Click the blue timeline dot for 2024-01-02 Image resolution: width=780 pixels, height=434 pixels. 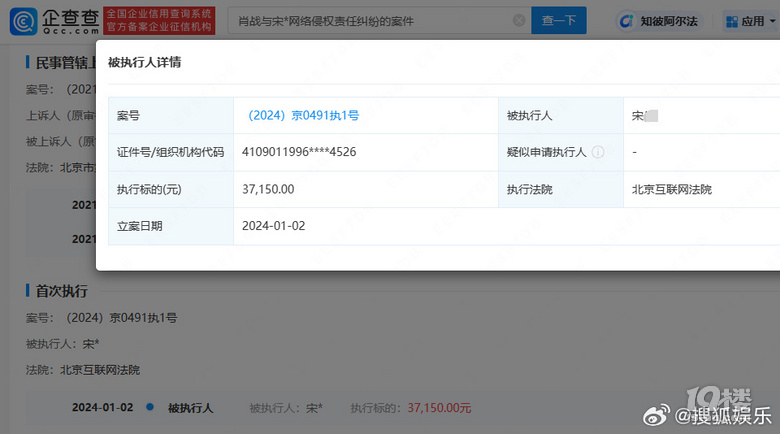point(150,407)
